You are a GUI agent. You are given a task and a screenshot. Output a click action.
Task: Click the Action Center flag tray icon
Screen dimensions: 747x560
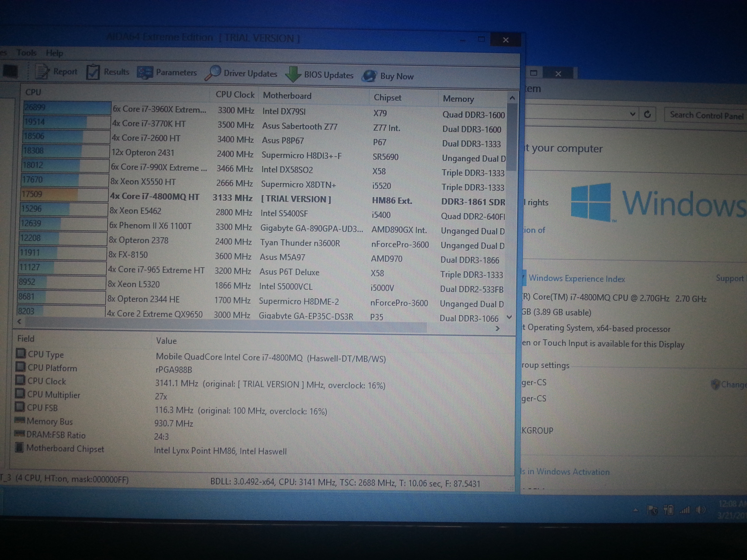coord(652,510)
